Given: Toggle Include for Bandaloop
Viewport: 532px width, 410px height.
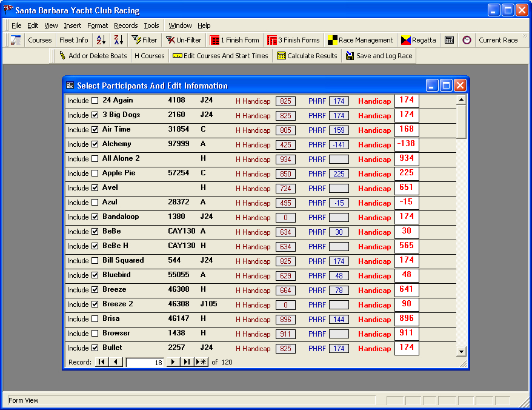Looking at the screenshot, I should [x=95, y=217].
